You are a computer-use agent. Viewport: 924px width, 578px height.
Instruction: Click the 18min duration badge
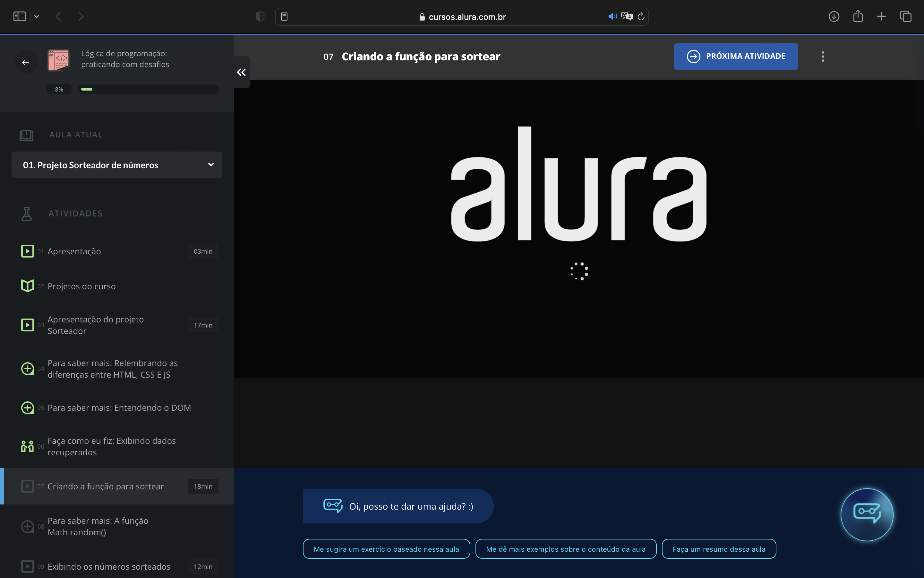click(x=203, y=486)
